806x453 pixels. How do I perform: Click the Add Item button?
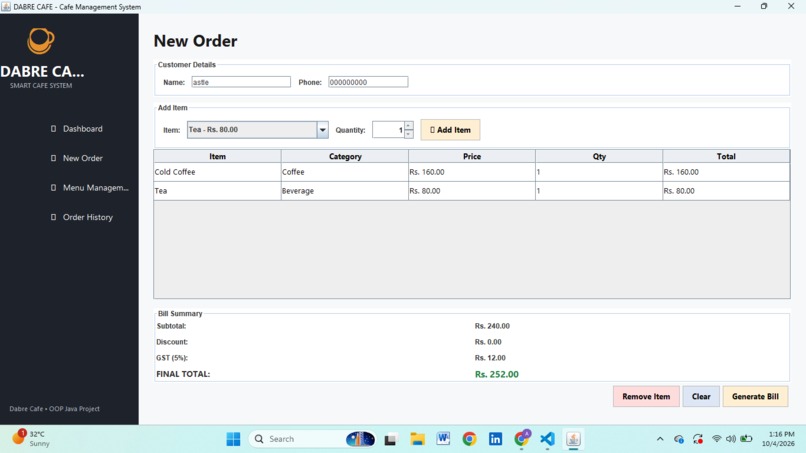click(450, 130)
